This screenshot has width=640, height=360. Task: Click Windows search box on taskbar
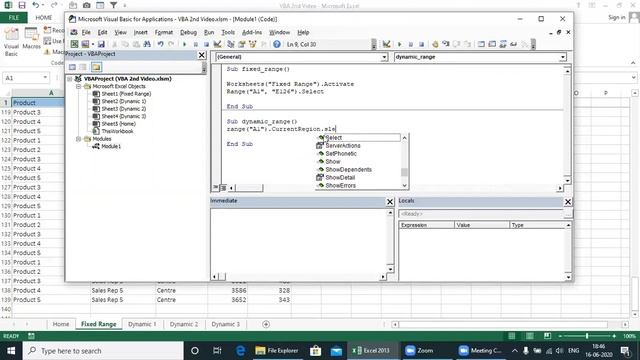pos(103,351)
